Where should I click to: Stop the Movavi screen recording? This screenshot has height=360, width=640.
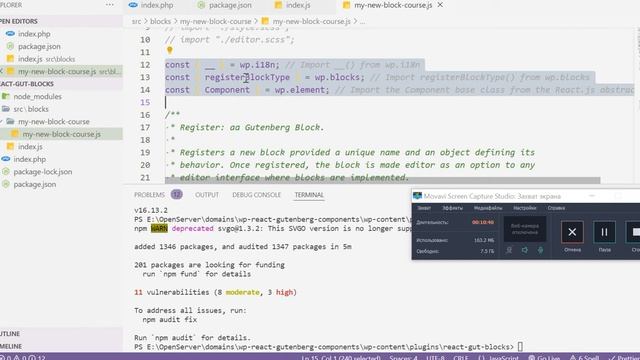coord(634,232)
